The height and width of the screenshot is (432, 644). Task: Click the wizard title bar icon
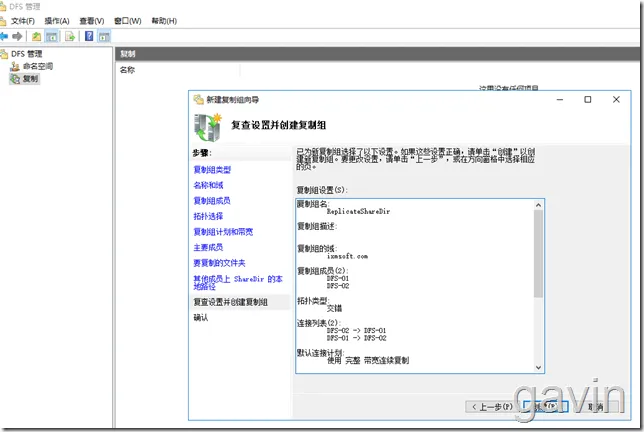point(199,99)
